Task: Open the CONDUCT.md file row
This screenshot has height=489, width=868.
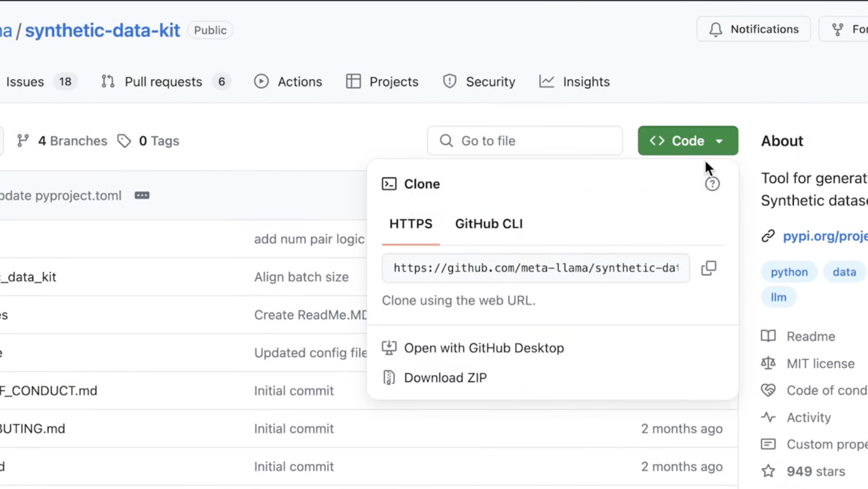Action: pyautogui.click(x=48, y=391)
